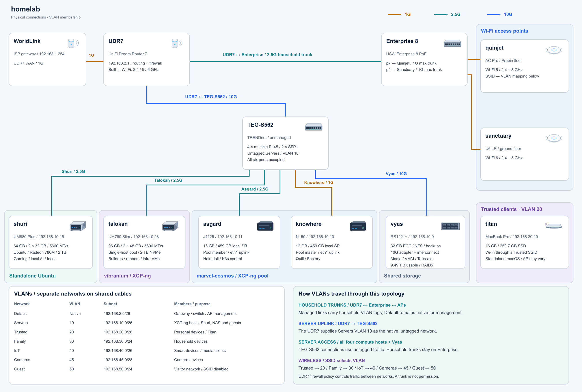
Task: Click the 10G blue legend line
Action: coord(494,15)
